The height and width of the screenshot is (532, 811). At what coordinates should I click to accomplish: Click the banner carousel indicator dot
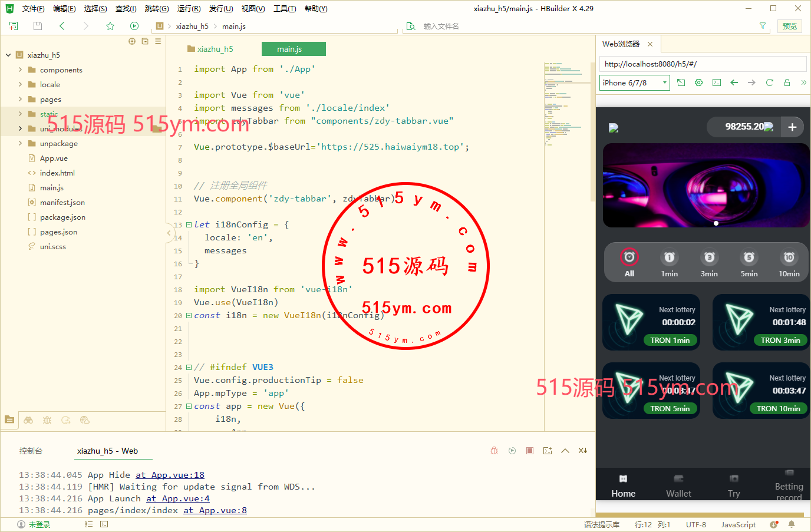click(716, 223)
